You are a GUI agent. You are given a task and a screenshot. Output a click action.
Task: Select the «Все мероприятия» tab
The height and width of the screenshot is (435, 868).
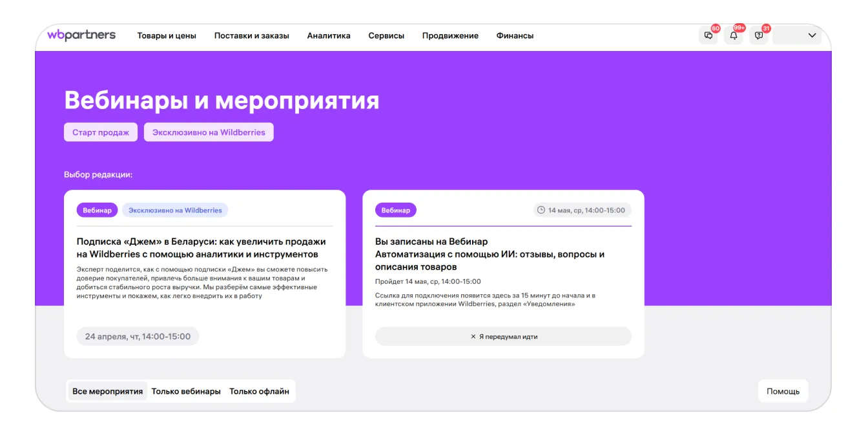point(108,391)
